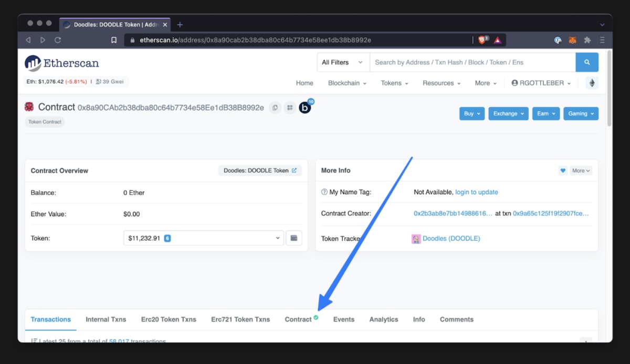Expand the Tokens menu
This screenshot has height=364, width=630.
pyautogui.click(x=395, y=83)
